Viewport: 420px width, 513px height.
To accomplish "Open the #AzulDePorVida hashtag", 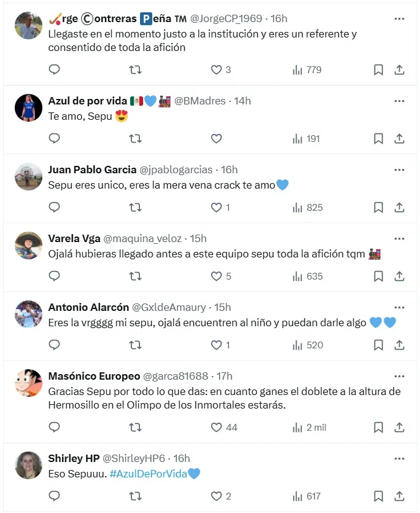I will pyautogui.click(x=148, y=473).
